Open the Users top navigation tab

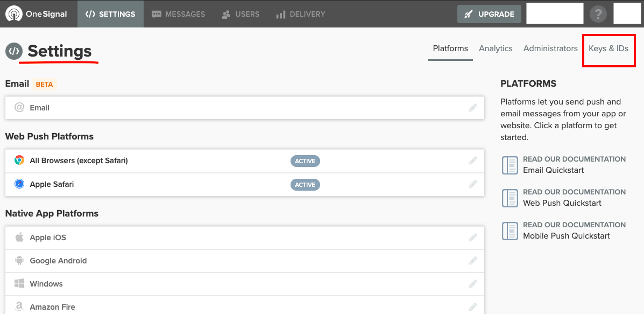tap(240, 14)
